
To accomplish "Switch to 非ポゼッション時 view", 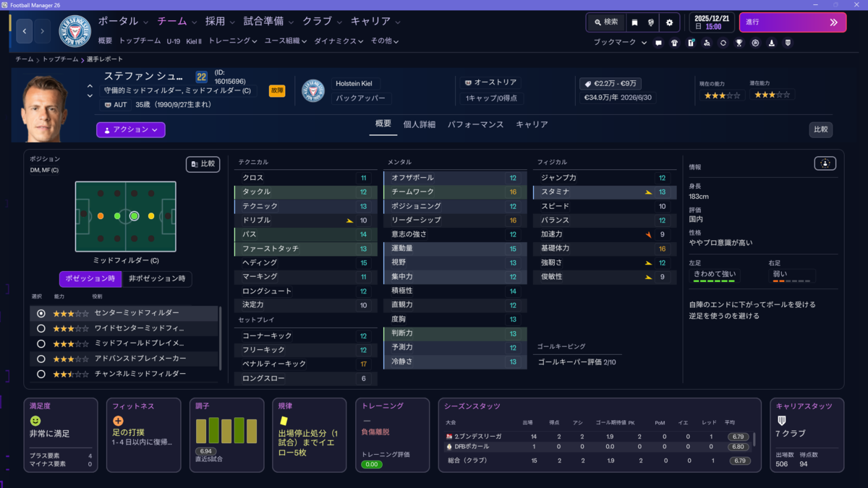I will click(x=156, y=279).
